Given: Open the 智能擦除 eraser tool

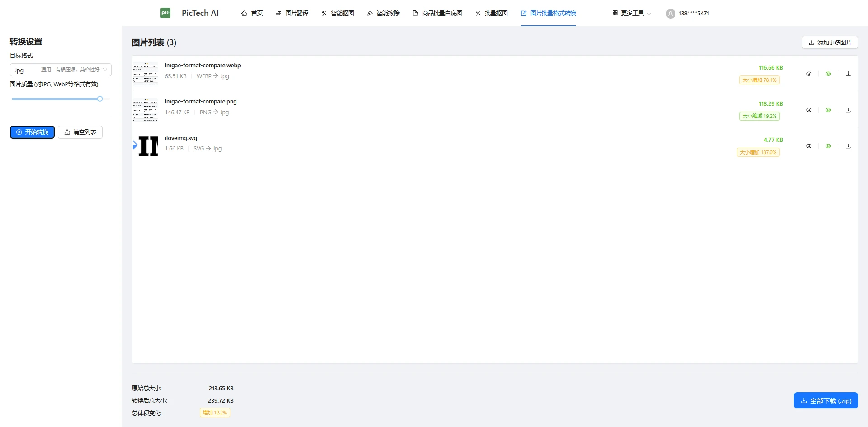Looking at the screenshot, I should [x=382, y=13].
